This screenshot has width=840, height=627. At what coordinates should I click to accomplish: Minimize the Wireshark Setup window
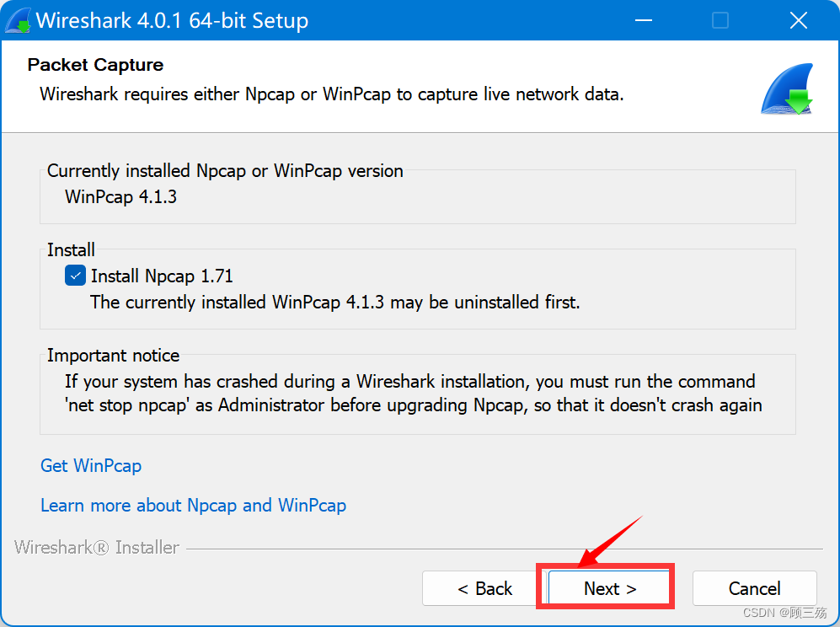(x=644, y=21)
